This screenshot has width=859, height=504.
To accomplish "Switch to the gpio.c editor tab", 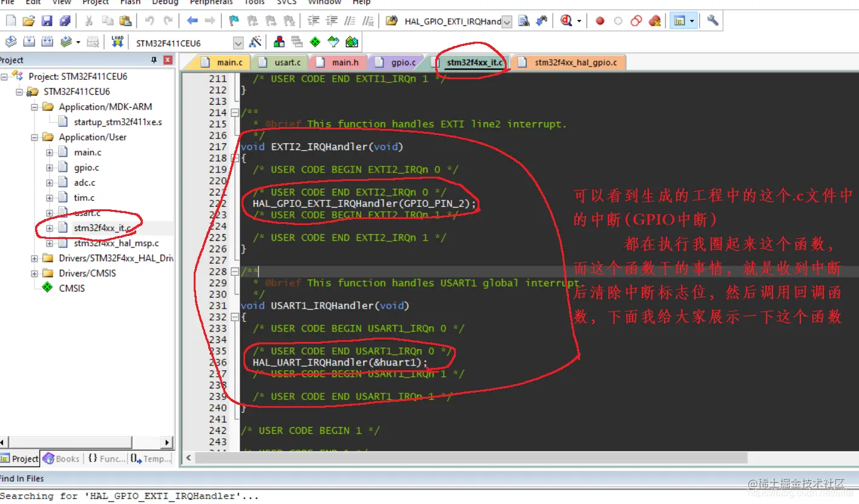I will (x=396, y=62).
